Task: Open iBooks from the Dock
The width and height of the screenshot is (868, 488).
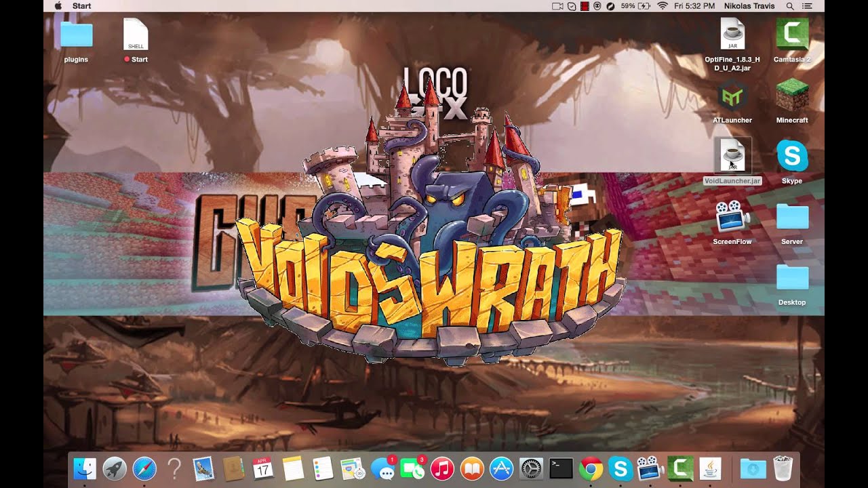Action: pos(471,468)
